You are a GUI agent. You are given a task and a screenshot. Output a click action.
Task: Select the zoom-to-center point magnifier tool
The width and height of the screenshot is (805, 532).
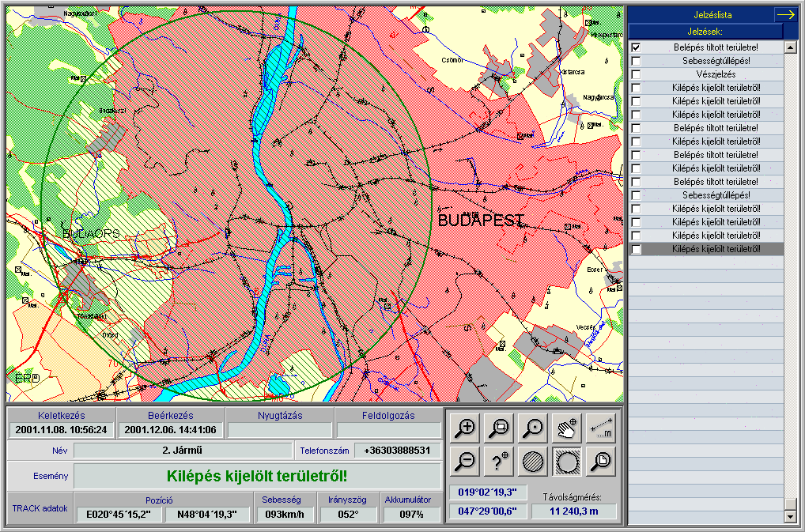click(533, 428)
